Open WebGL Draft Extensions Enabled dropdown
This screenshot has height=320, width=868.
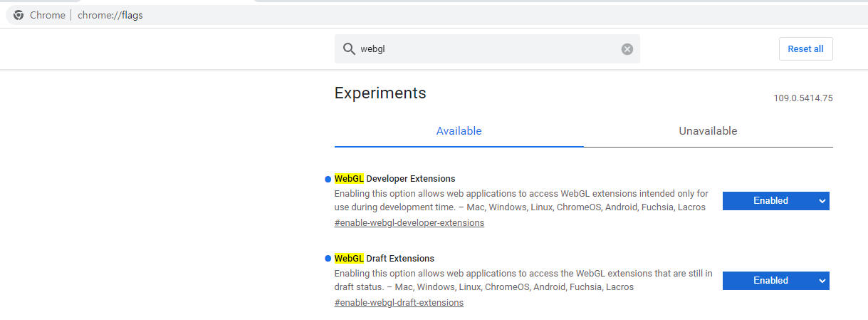776,281
